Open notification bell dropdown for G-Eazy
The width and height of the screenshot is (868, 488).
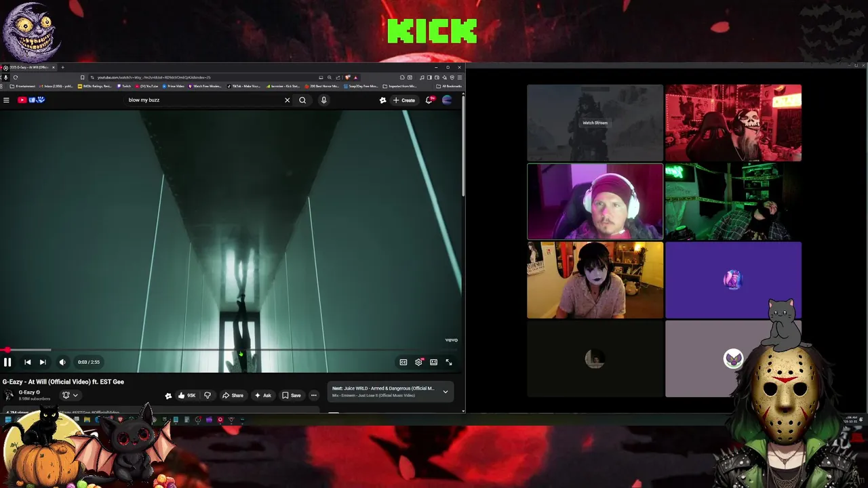(x=70, y=395)
